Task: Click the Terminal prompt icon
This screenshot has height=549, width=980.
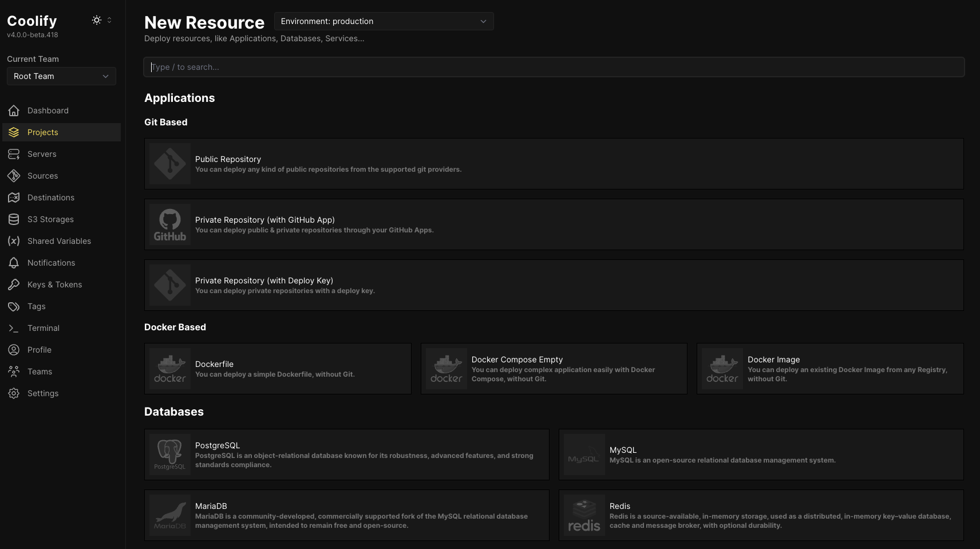Action: point(14,328)
